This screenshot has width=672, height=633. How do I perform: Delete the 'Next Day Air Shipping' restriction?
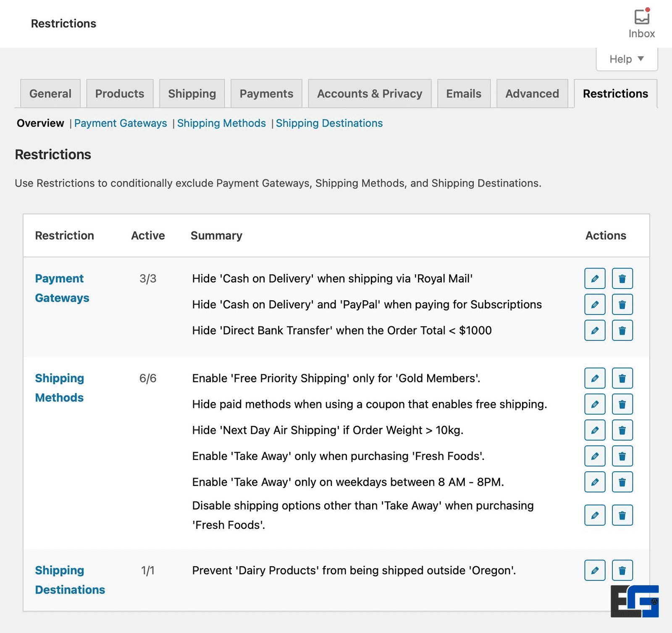(622, 430)
